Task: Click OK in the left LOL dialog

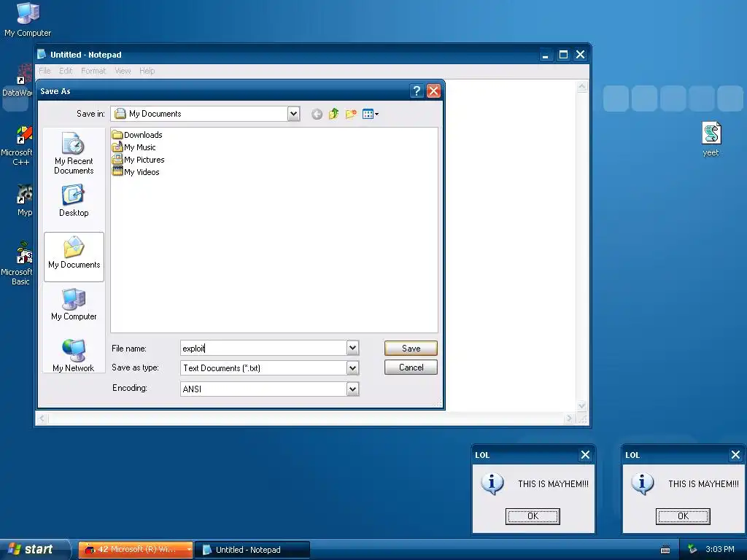Action: [533, 516]
